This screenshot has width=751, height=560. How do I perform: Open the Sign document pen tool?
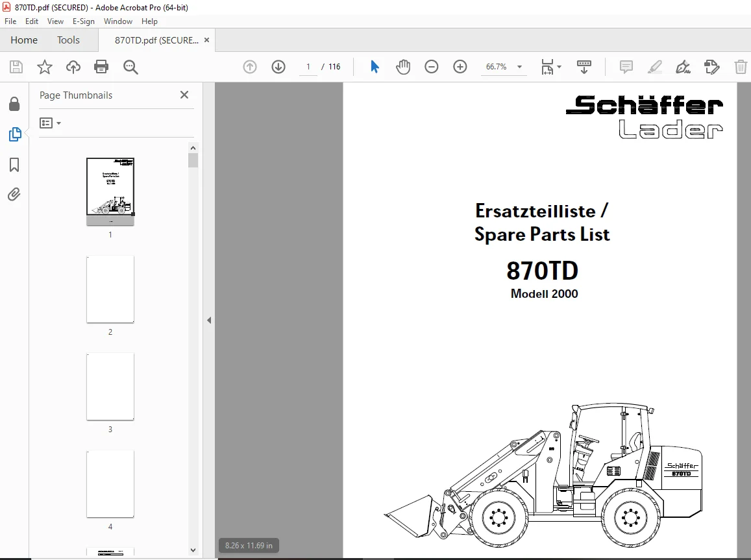point(683,67)
